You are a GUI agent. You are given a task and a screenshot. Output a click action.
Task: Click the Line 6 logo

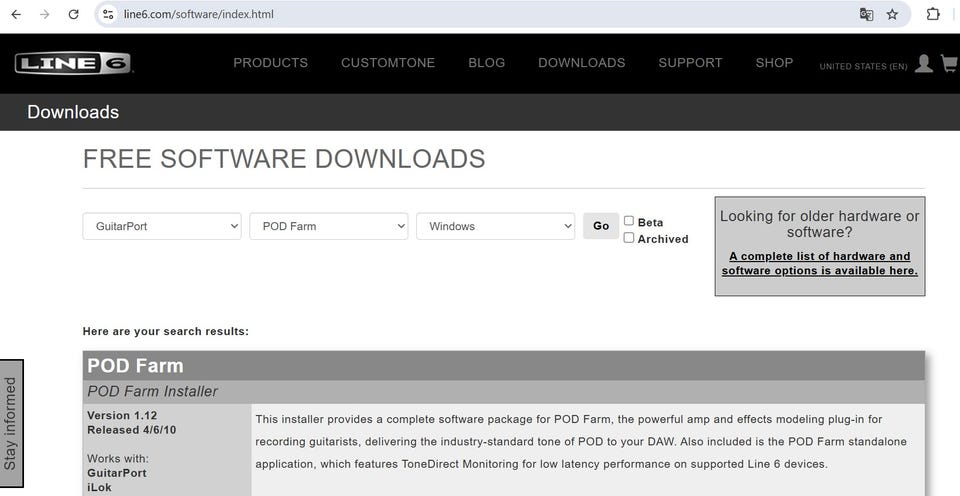[x=73, y=63]
